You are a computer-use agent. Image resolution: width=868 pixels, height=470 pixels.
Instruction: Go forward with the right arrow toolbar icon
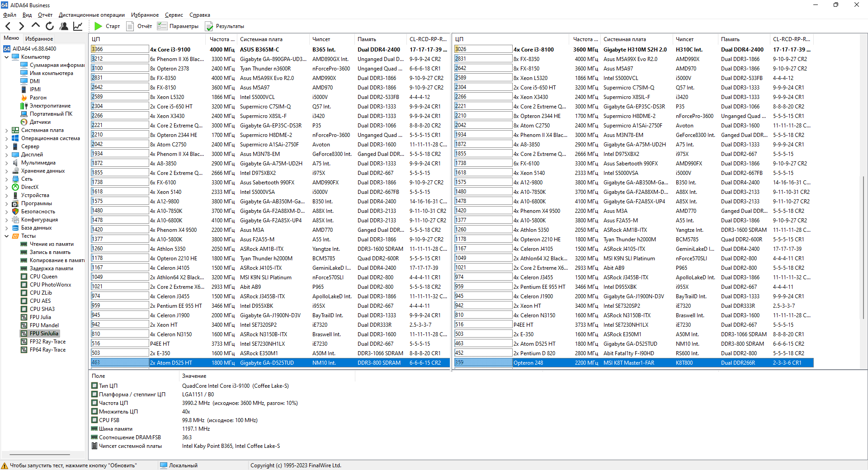[x=22, y=26]
